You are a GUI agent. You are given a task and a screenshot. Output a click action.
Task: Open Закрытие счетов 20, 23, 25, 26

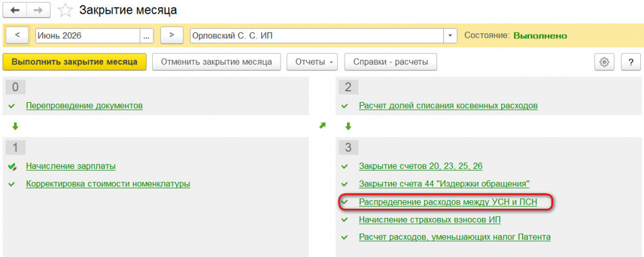(x=421, y=166)
